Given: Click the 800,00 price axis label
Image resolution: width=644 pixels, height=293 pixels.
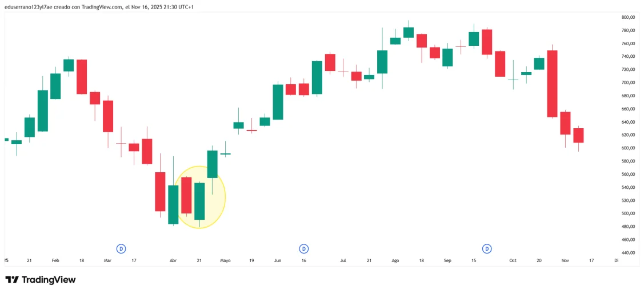Looking at the screenshot, I should [629, 17].
